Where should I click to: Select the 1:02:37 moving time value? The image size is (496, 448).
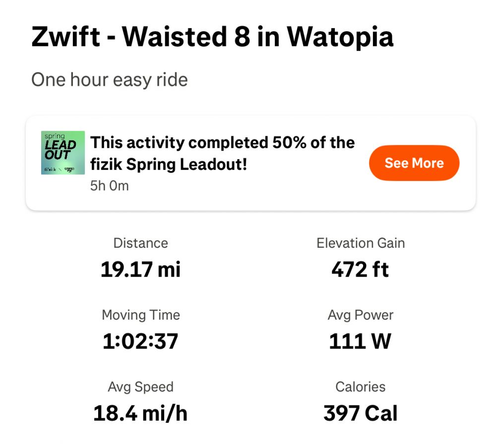[x=140, y=341]
